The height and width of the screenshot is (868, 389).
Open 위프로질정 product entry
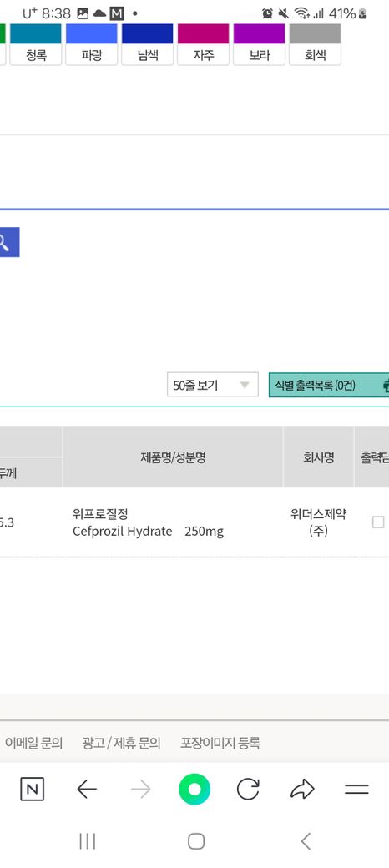point(100,514)
